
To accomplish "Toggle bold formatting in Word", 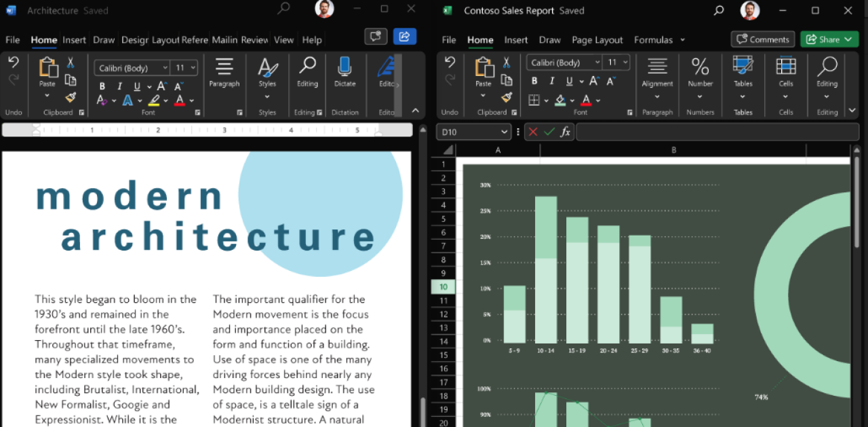I will pyautogui.click(x=102, y=86).
